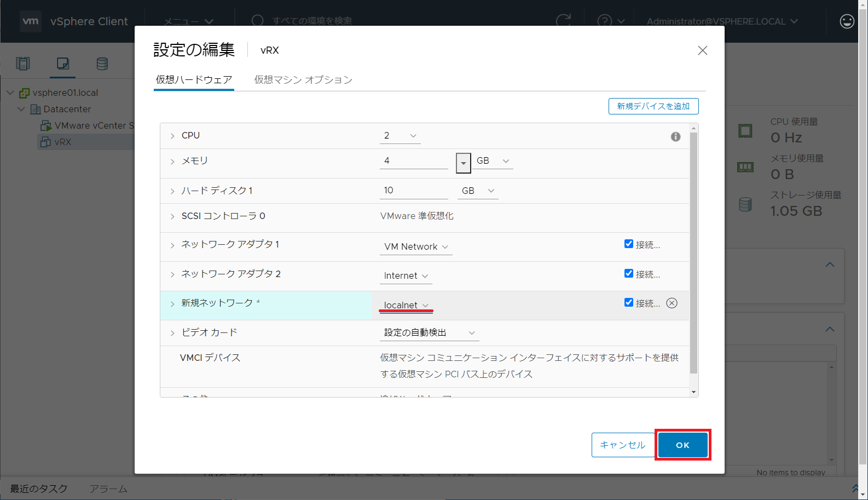This screenshot has height=500, width=868.
Task: Collapse the Datacenter tree node
Action: 21,109
